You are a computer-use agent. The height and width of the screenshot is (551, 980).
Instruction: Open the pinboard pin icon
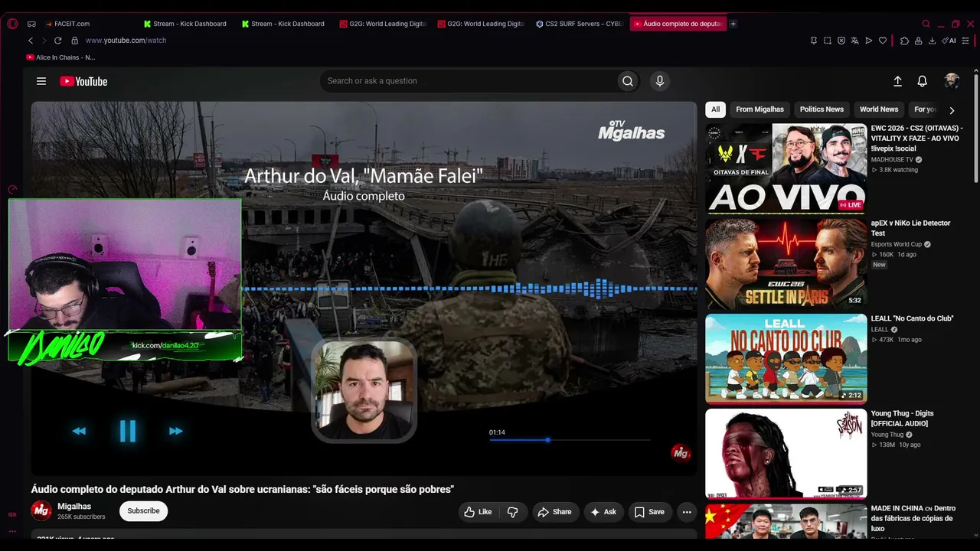(813, 41)
